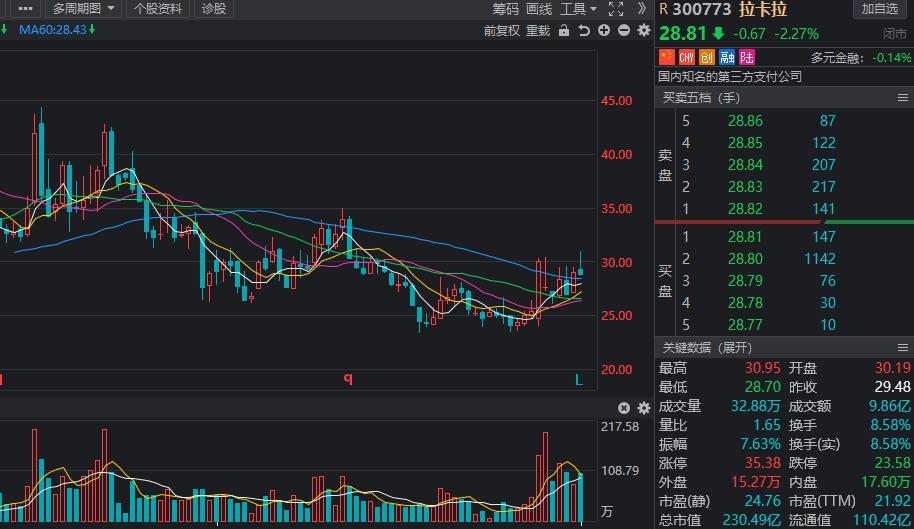
Task: Click sell level 5 price 28.86
Action: (x=745, y=121)
